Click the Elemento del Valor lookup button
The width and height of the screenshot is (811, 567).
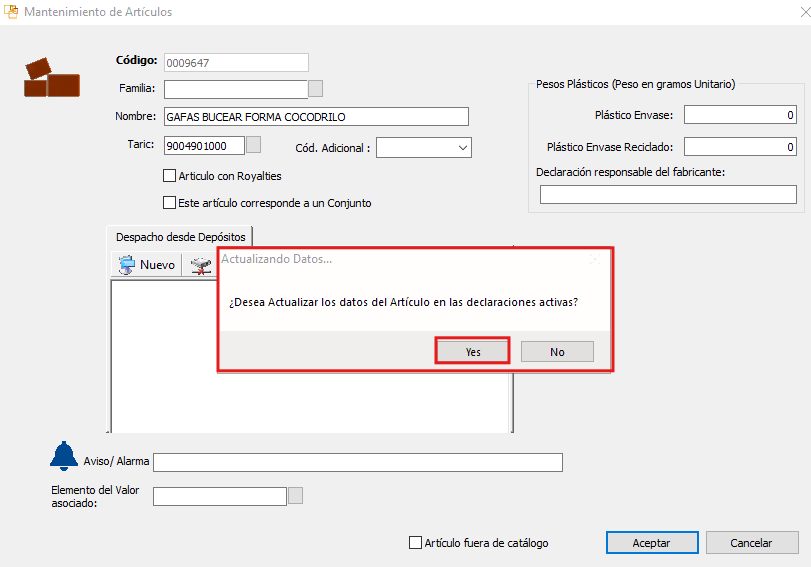pyautogui.click(x=295, y=495)
